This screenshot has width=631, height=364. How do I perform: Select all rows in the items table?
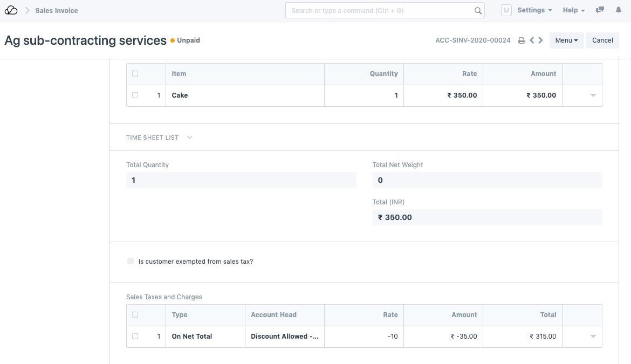pyautogui.click(x=135, y=74)
